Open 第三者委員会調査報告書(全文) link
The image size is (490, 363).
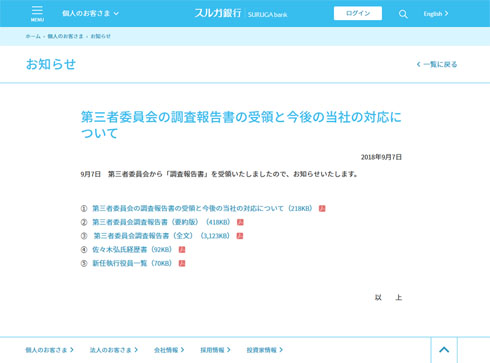[162, 236]
